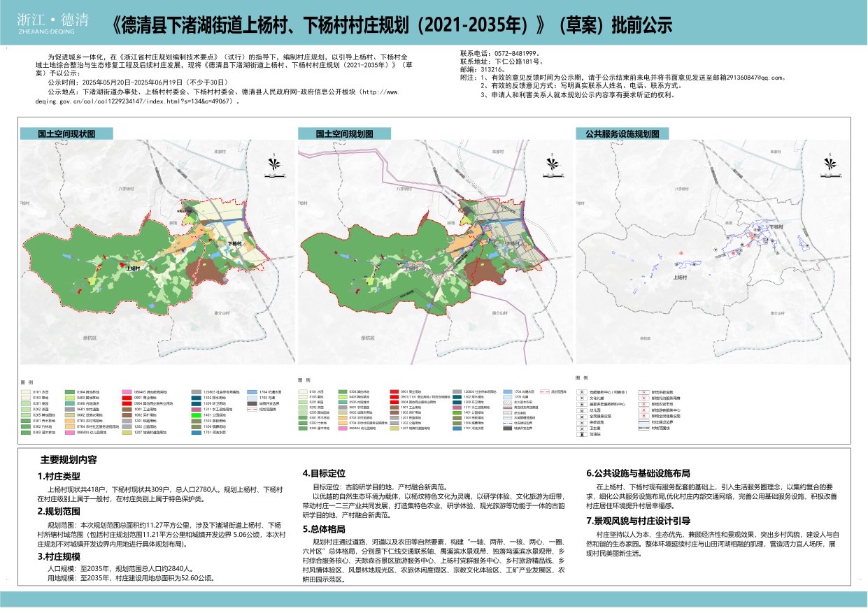Image resolution: width=868 pixels, height=613 pixels.
Task: Click the 党群服务中心 legend symbol
Action: coord(582,392)
